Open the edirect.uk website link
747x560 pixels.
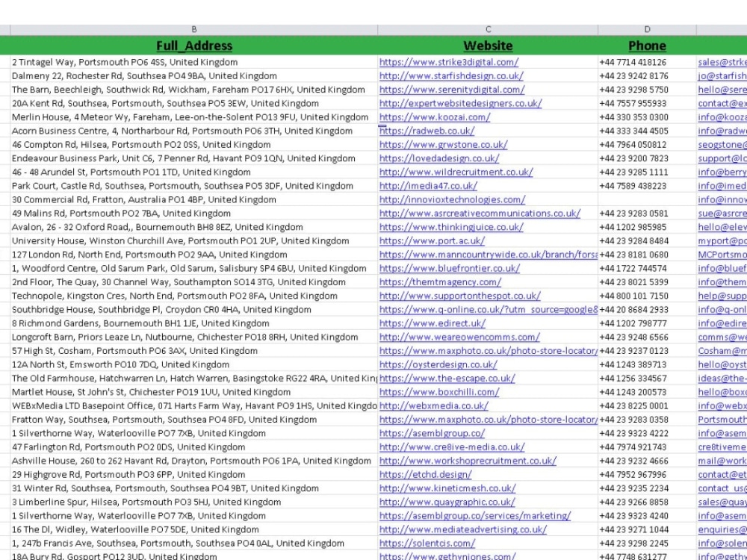coord(432,323)
